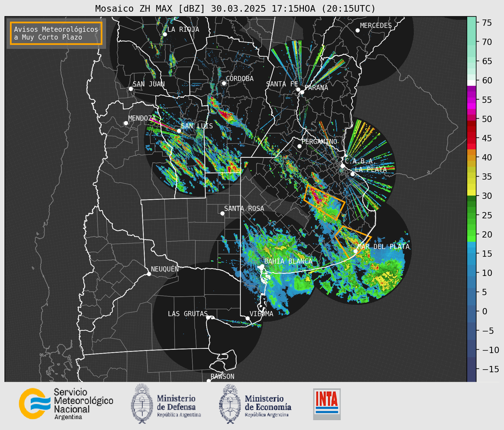Click the San Luis city marker dot
Screen dimensions: 504x430
179,131
